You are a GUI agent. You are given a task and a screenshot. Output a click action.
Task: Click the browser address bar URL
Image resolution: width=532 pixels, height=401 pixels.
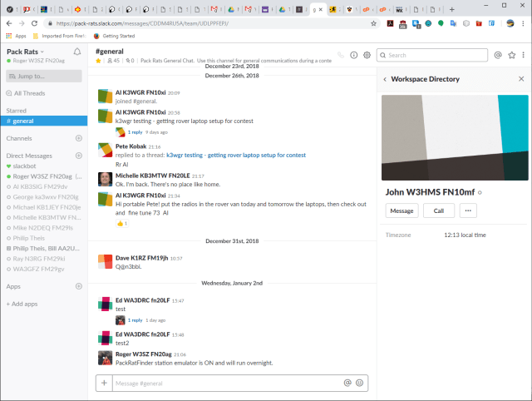coord(142,23)
